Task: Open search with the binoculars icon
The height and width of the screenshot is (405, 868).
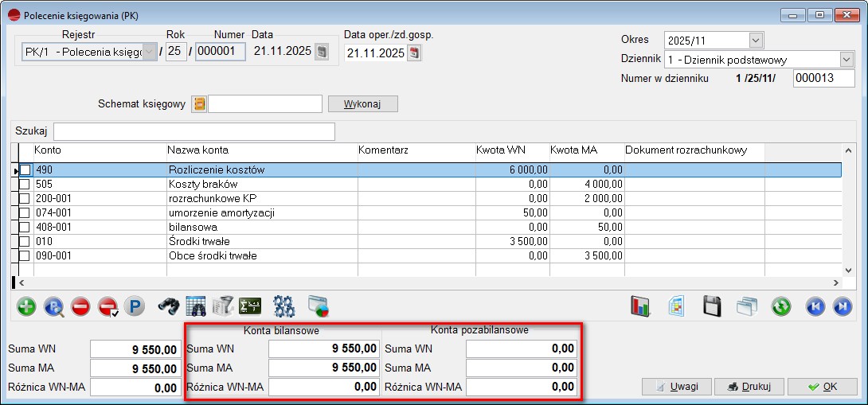Action: click(168, 306)
